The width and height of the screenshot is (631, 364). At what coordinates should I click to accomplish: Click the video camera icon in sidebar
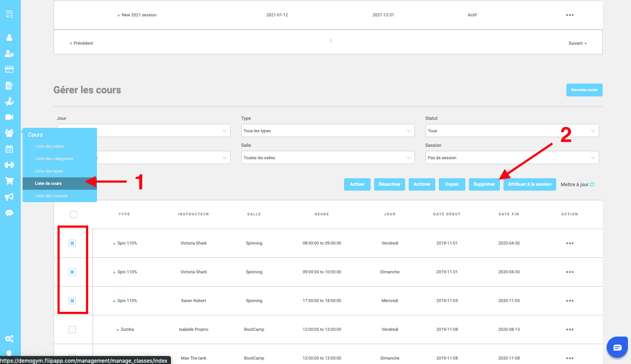tap(9, 117)
